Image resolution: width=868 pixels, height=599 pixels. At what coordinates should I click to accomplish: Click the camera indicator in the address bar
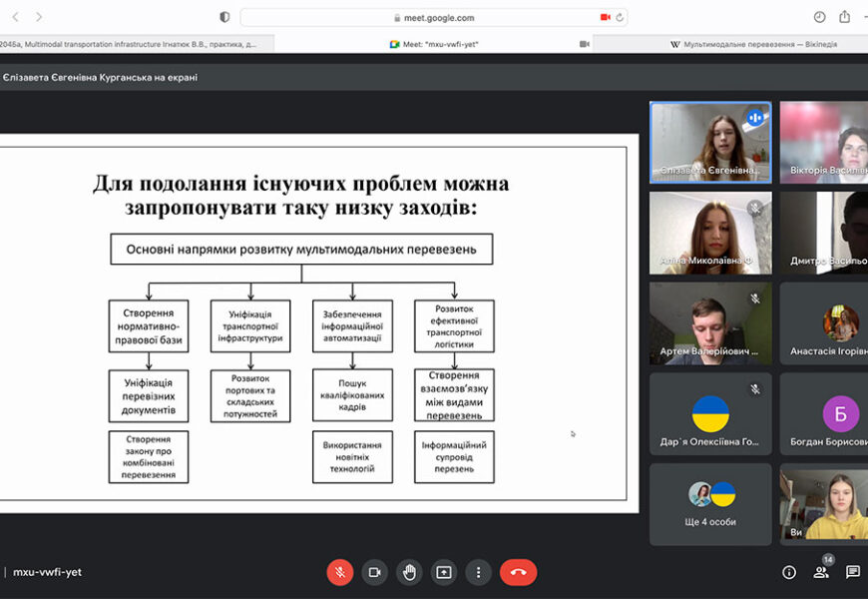click(605, 17)
